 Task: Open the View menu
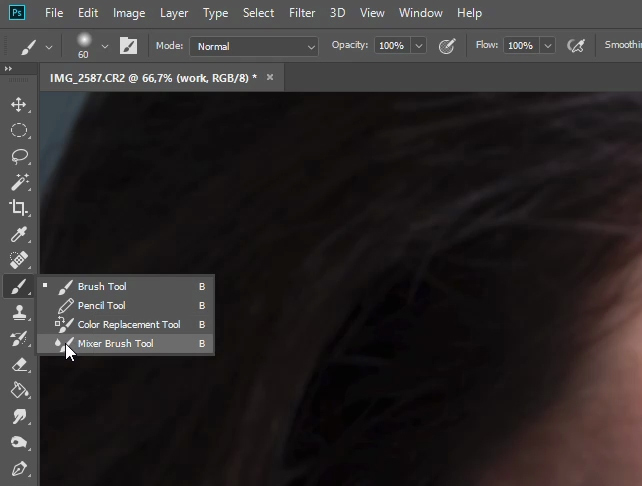(372, 13)
